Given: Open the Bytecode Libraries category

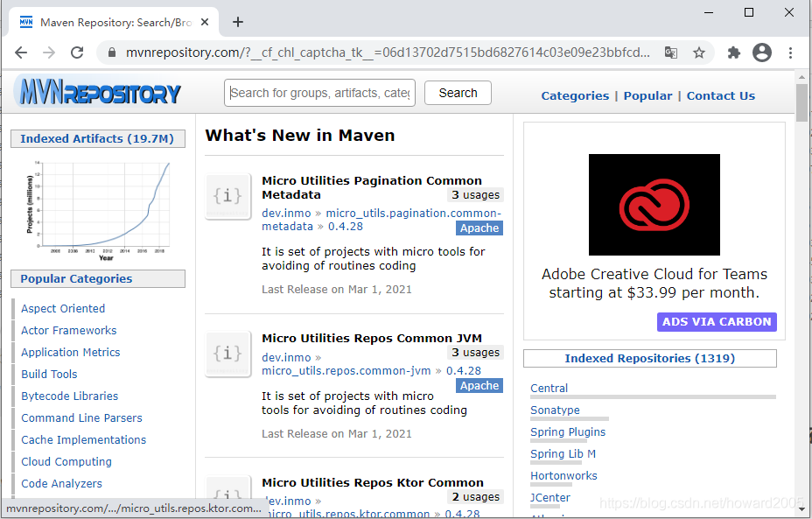Looking at the screenshot, I should [69, 396].
